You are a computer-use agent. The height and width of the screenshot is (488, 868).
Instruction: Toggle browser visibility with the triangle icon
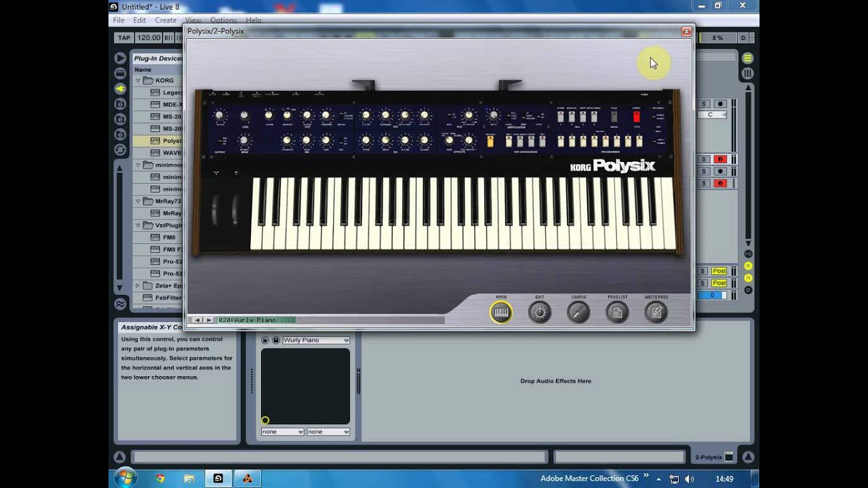pos(120,58)
